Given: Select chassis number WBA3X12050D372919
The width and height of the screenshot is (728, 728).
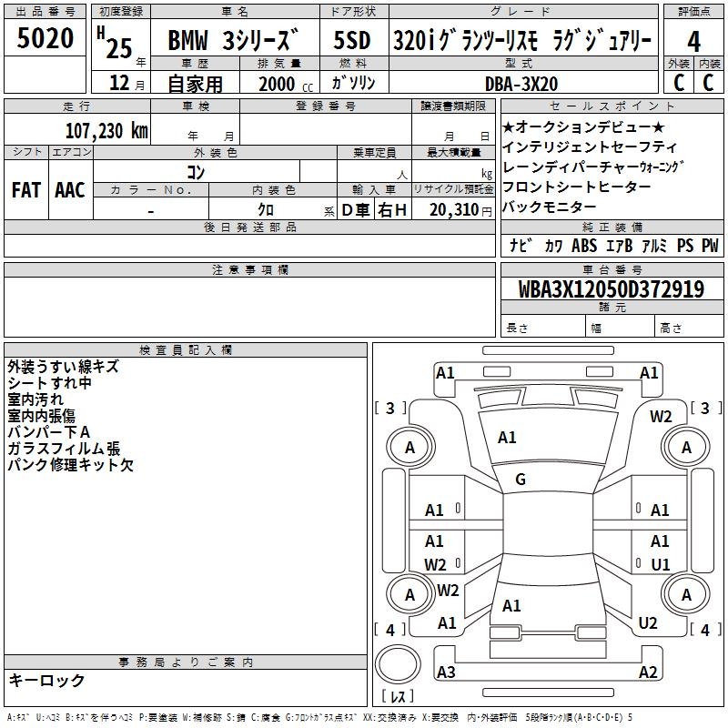Looking at the screenshot, I should point(612,289).
